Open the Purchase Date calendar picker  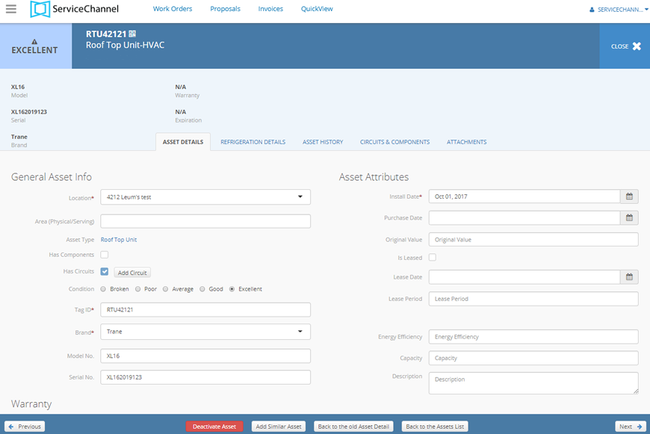tap(629, 218)
